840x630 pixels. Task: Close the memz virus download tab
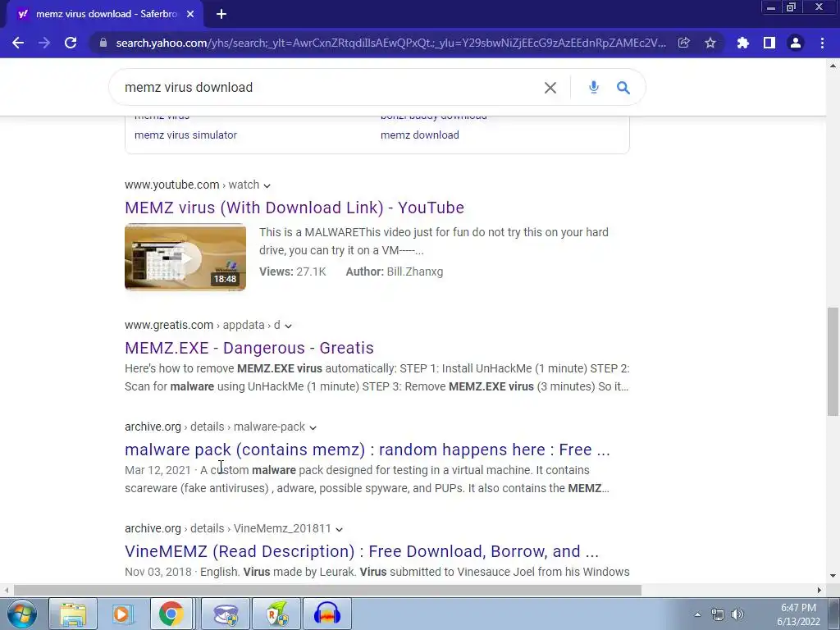coord(190,14)
